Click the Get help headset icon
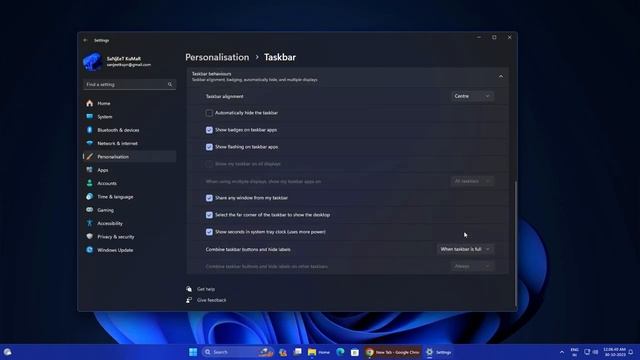Image resolution: width=640 pixels, height=360 pixels. [189, 289]
